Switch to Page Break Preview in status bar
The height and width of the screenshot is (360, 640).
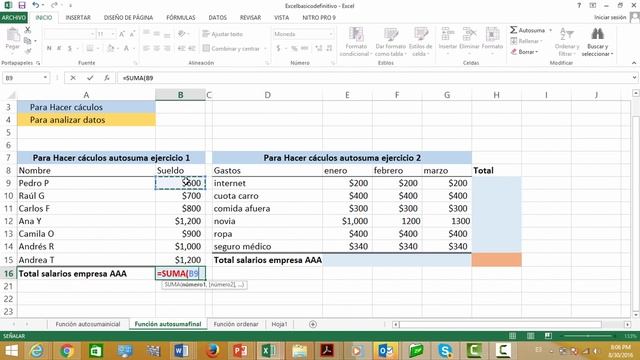(x=548, y=336)
